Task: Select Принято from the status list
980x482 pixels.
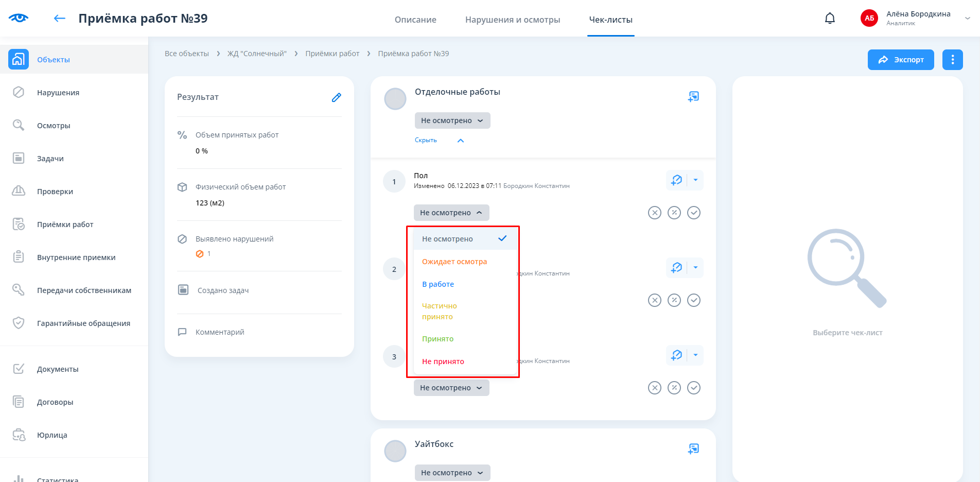Action: pos(437,339)
